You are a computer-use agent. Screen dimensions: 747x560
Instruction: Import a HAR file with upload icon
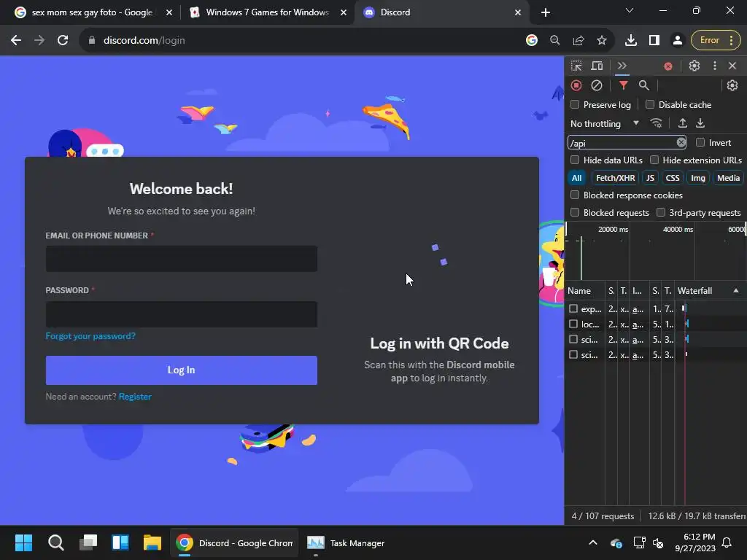pyautogui.click(x=682, y=123)
